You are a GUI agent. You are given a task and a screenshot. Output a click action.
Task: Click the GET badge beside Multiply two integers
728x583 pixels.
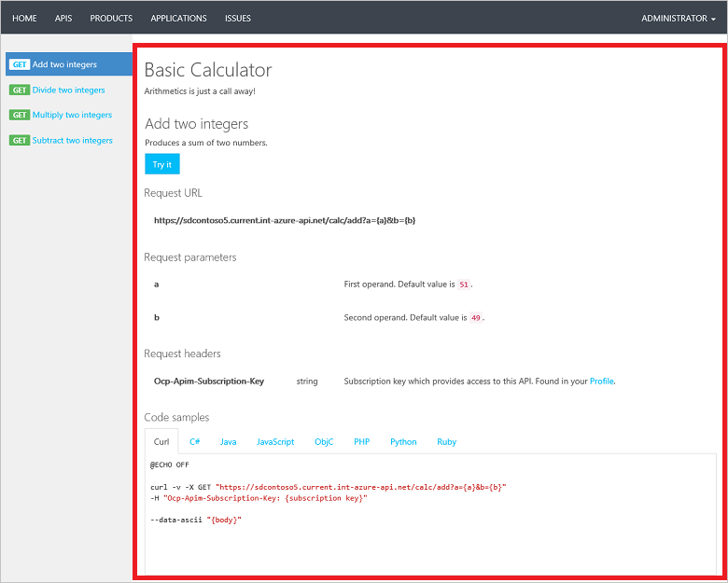pos(20,115)
